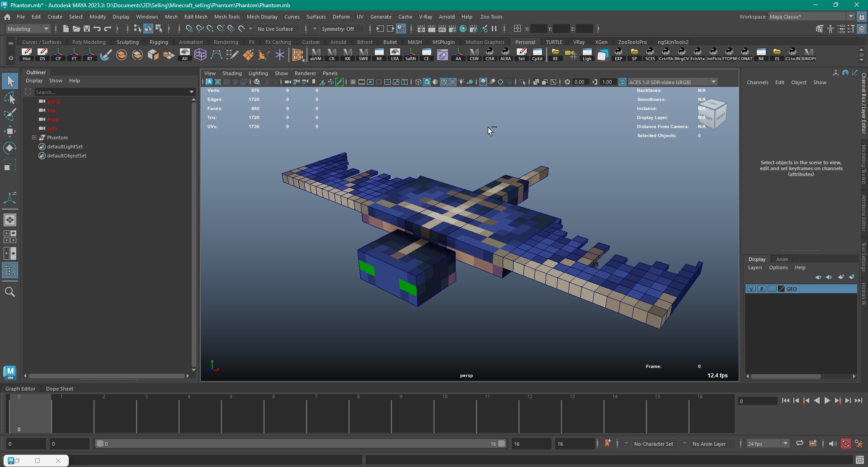868x467 pixels.
Task: Click the time range slider bar
Action: (301, 443)
